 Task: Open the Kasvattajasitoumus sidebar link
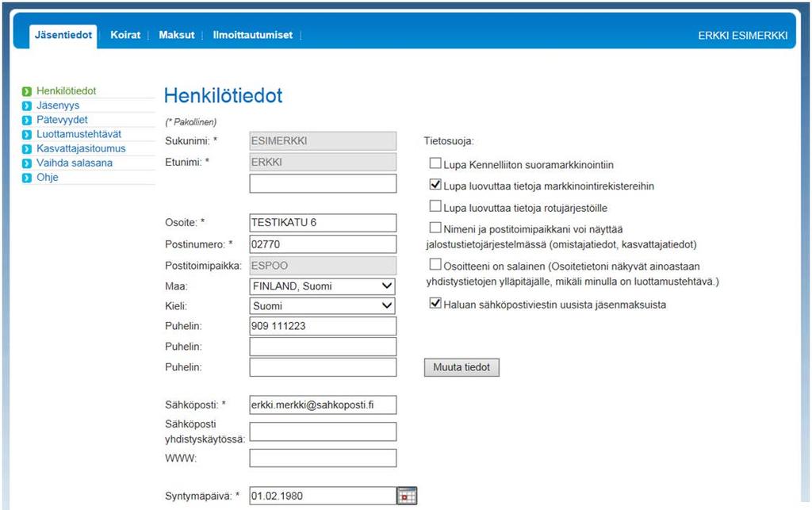click(x=81, y=148)
